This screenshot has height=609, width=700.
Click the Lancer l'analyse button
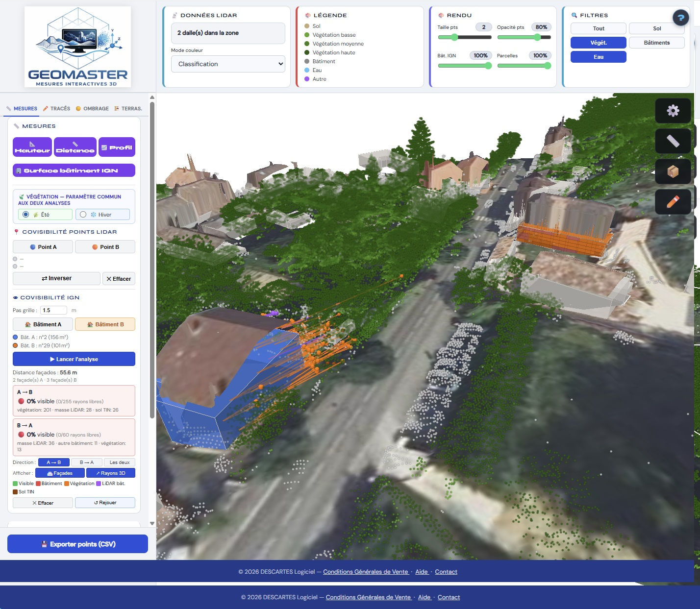[x=74, y=359]
